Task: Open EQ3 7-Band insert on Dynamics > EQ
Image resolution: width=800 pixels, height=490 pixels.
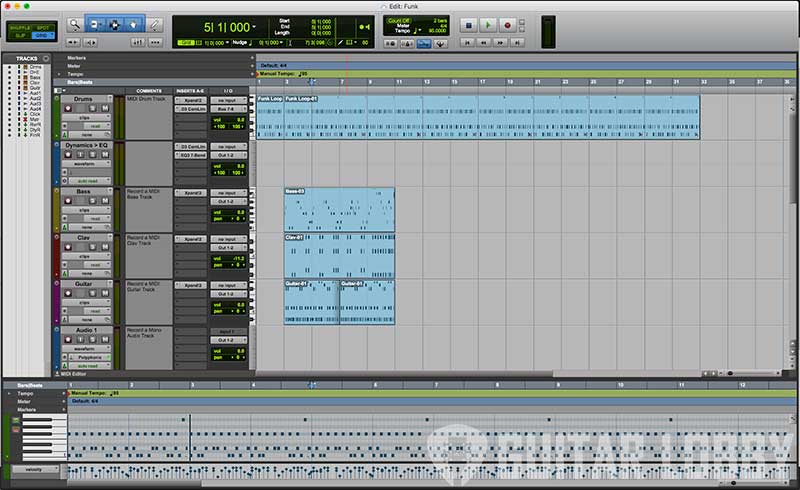Action: (191, 155)
